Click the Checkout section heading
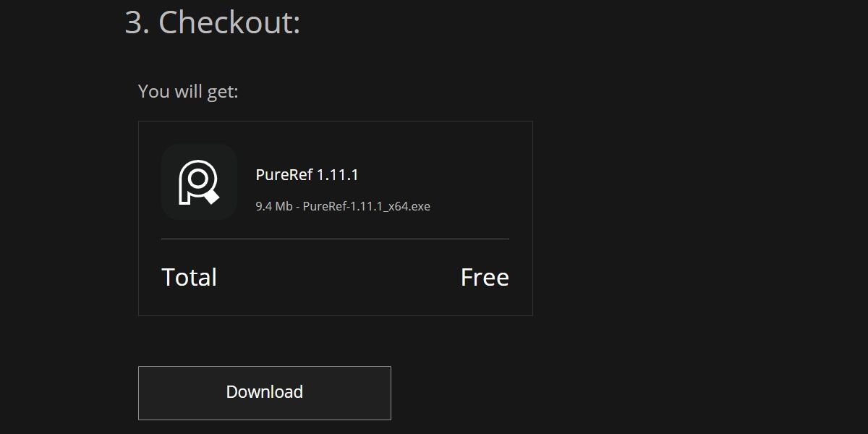Viewport: 868px width, 434px height. (213, 22)
